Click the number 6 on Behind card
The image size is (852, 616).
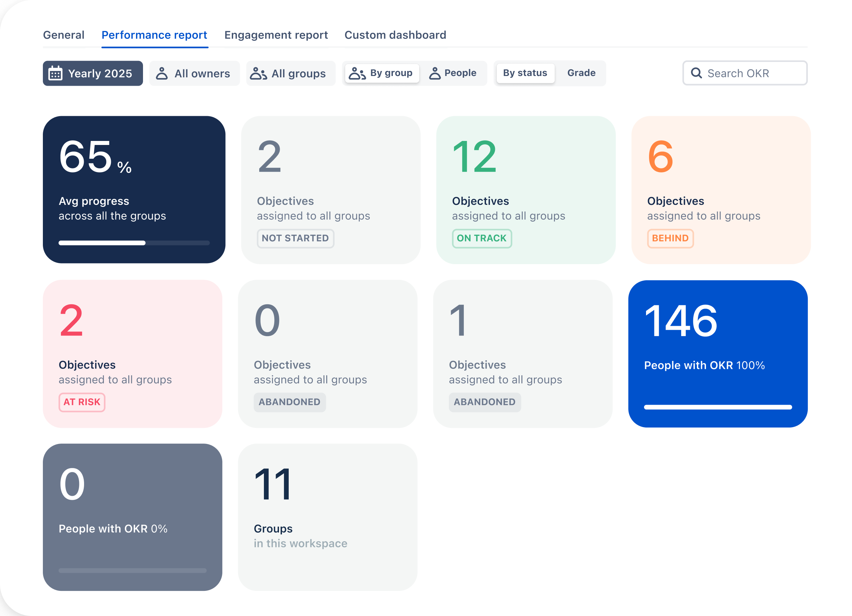[661, 156]
